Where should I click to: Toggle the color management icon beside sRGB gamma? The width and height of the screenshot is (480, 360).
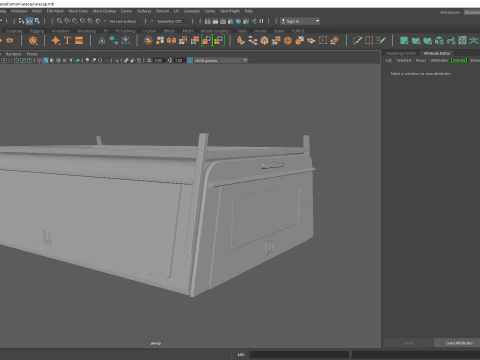click(190, 60)
